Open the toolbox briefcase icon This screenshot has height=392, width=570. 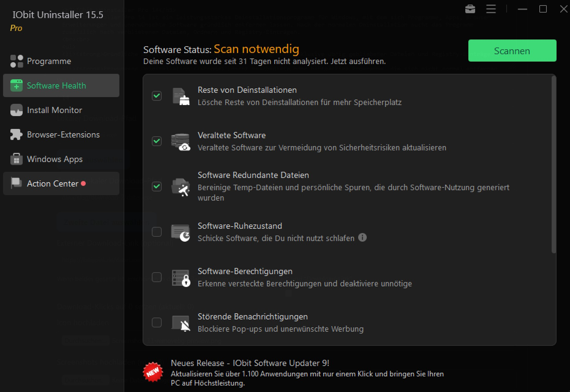coord(470,9)
